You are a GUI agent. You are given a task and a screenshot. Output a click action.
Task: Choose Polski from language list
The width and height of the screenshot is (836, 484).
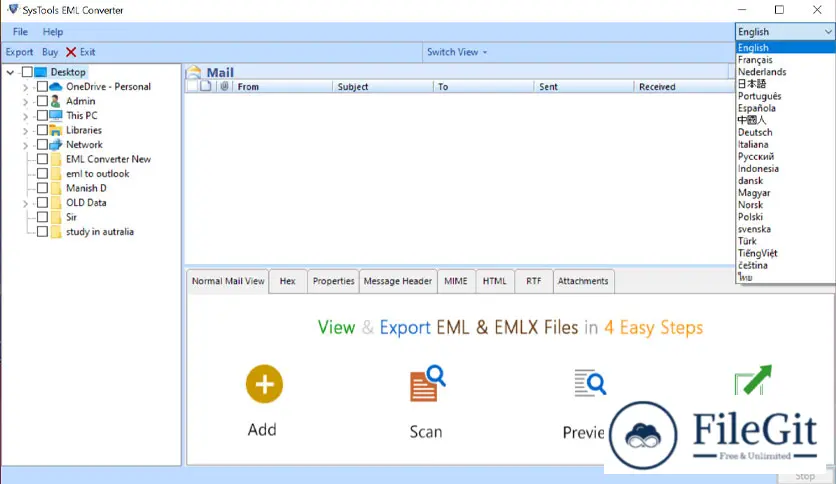pyautogui.click(x=785, y=217)
